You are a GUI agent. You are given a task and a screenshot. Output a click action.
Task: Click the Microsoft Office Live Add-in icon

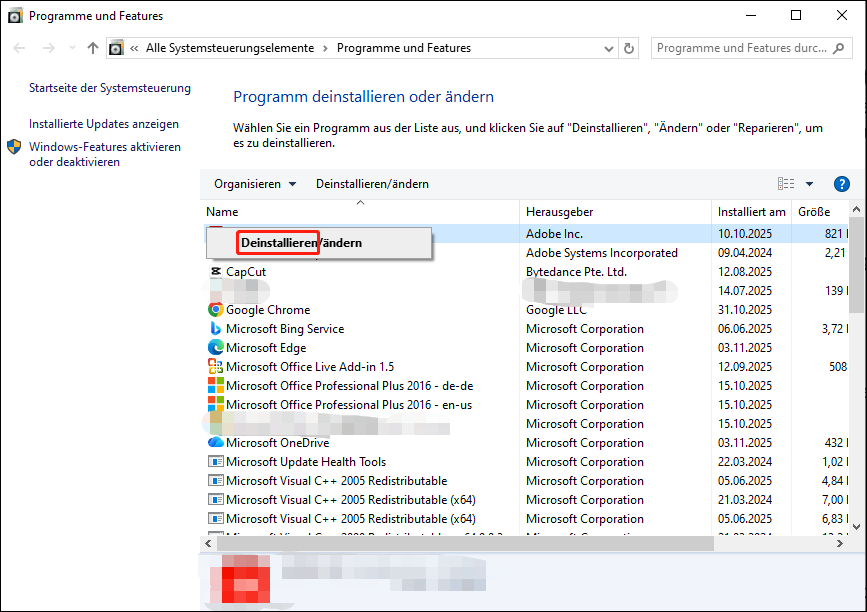pyautogui.click(x=216, y=367)
